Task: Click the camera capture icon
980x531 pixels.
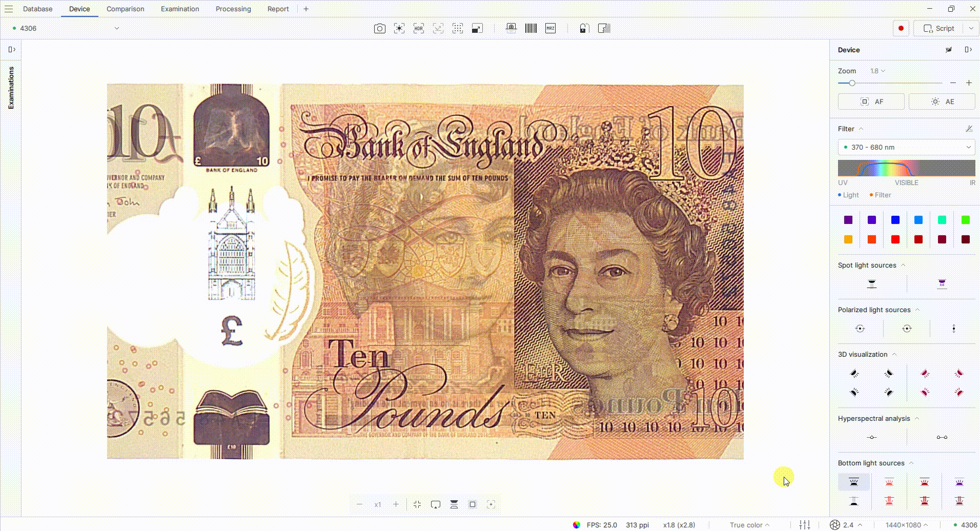Action: (x=379, y=29)
